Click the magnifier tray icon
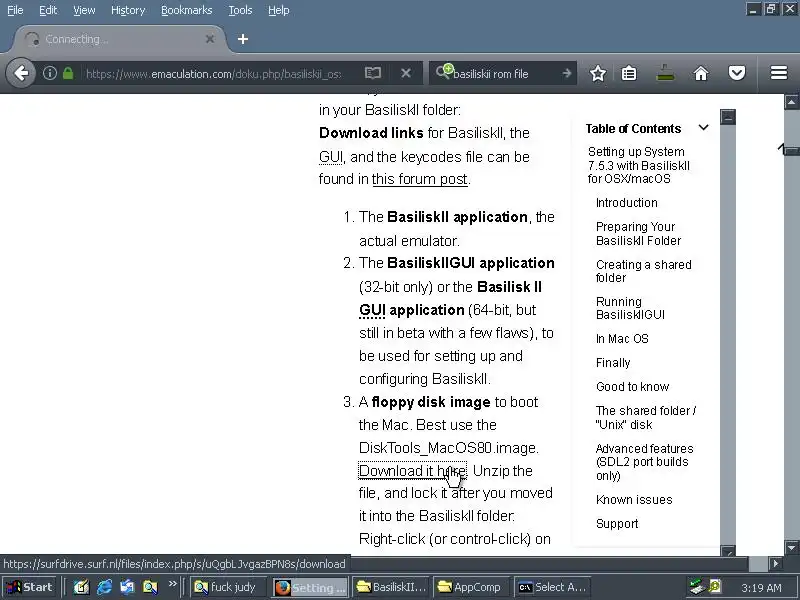The height and width of the screenshot is (600, 800). pos(715,587)
